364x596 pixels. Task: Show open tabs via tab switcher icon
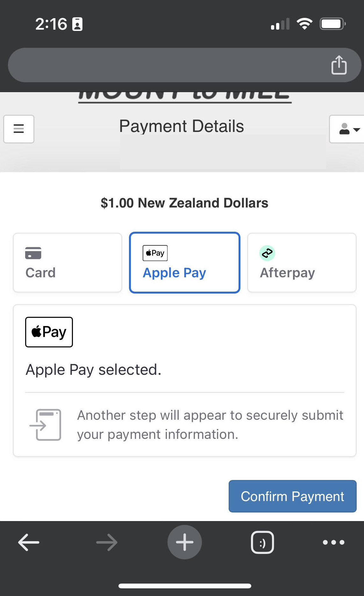tap(262, 542)
